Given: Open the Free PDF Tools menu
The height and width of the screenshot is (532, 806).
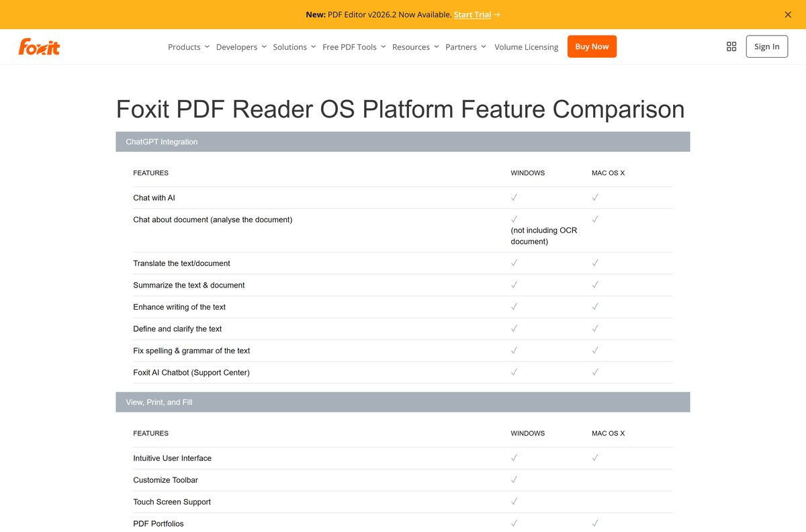Looking at the screenshot, I should pos(349,47).
